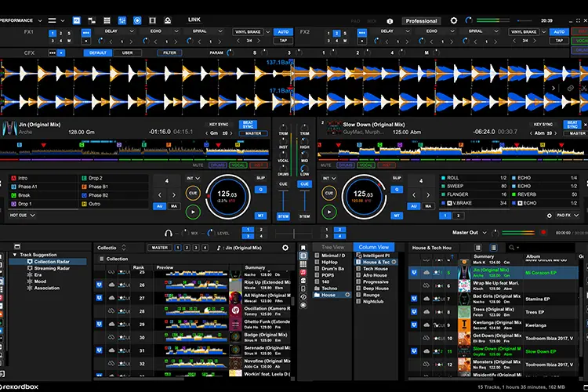Collapse the Track Suggestion tree
Viewport: 588px width, 392px height.
(x=15, y=255)
